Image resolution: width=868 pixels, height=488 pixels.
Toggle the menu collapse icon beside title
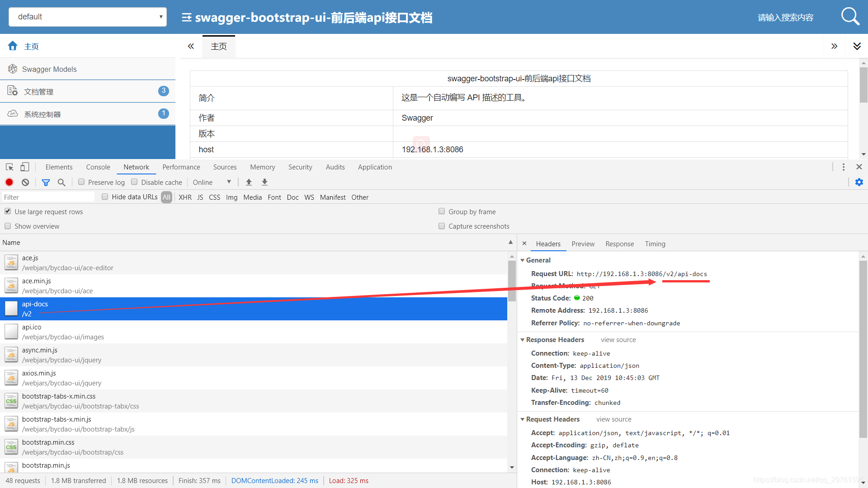(x=186, y=17)
